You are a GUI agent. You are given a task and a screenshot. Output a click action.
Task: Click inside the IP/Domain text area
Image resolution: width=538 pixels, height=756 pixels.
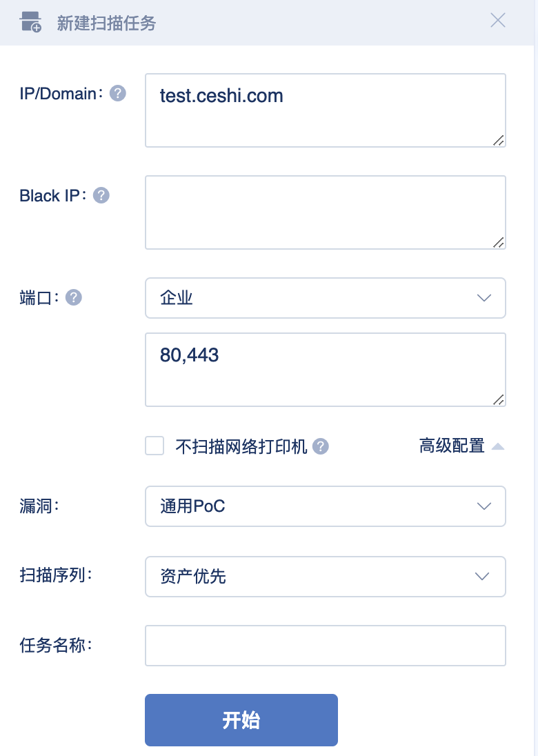click(x=326, y=110)
